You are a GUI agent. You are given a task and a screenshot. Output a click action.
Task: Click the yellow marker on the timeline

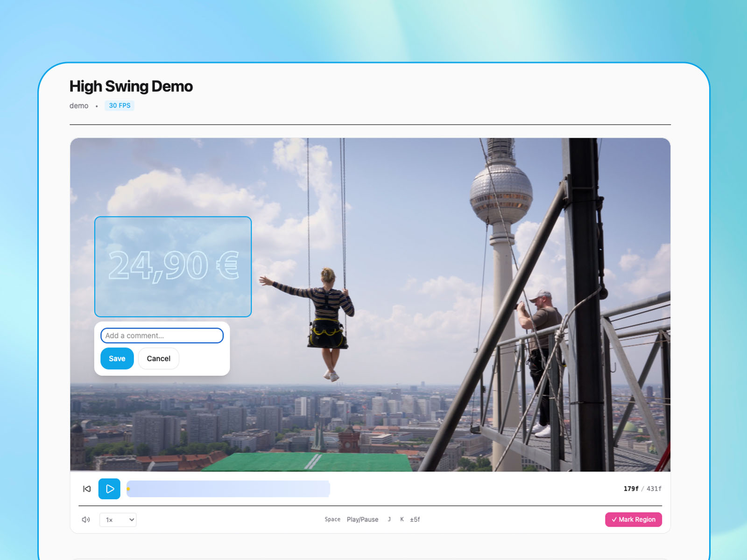(128, 489)
